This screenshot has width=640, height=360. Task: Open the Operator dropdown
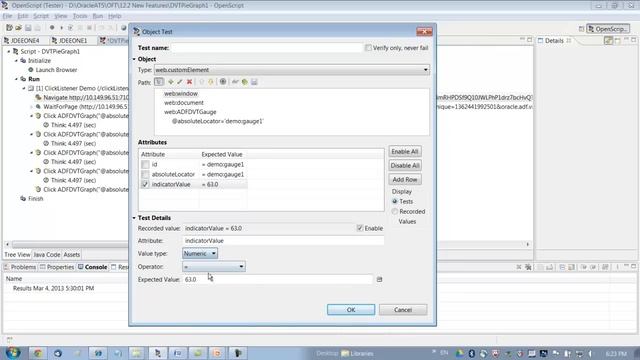(x=213, y=267)
